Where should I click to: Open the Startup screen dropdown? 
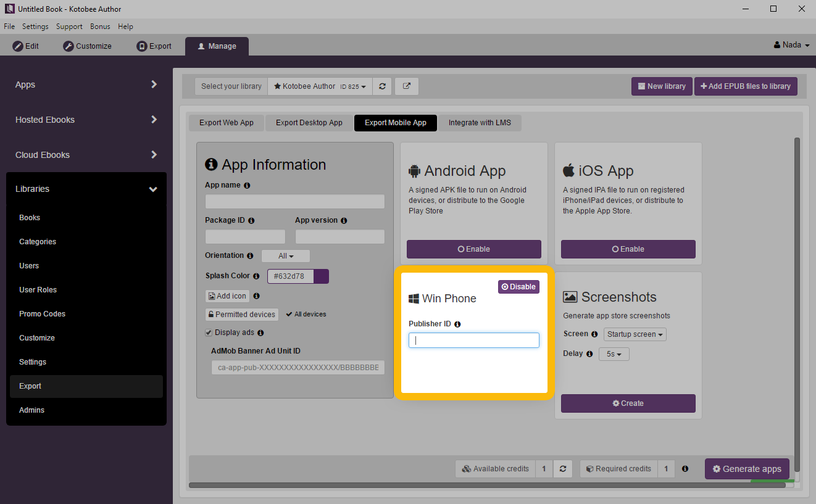(635, 334)
